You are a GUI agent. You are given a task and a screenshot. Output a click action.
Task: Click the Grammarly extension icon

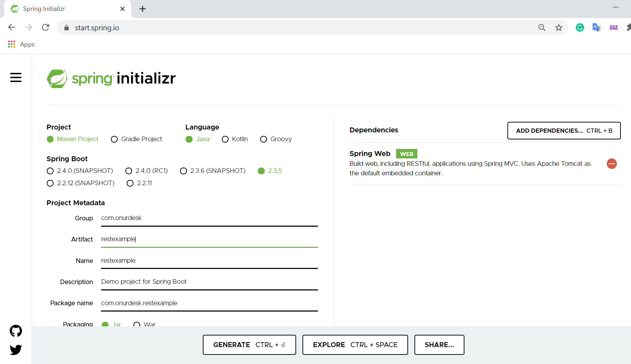580,27
